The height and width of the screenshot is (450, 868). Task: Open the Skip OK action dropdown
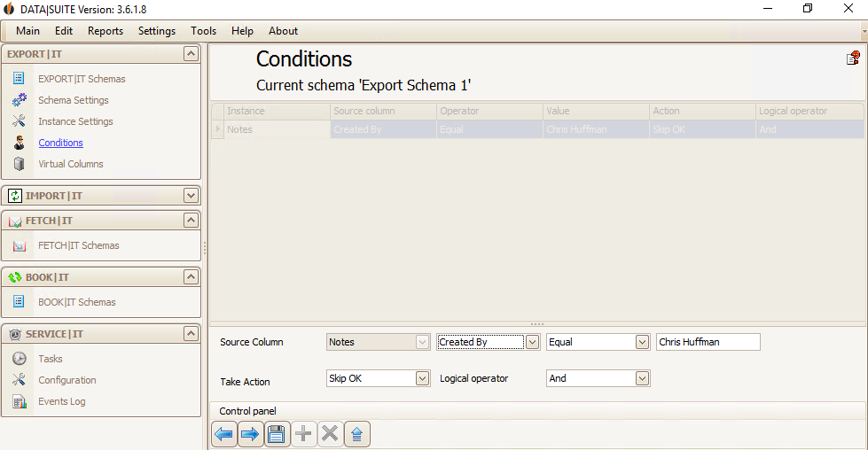pos(422,378)
